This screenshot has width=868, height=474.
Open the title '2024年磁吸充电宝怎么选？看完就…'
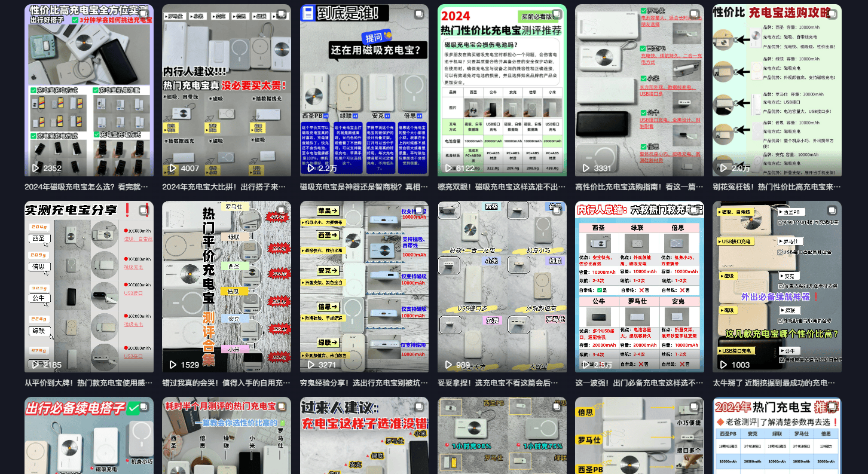coord(86,186)
